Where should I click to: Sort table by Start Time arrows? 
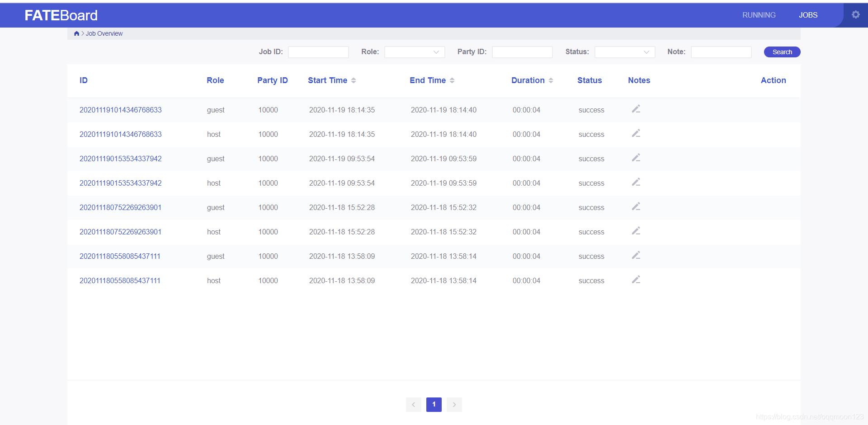(x=354, y=80)
